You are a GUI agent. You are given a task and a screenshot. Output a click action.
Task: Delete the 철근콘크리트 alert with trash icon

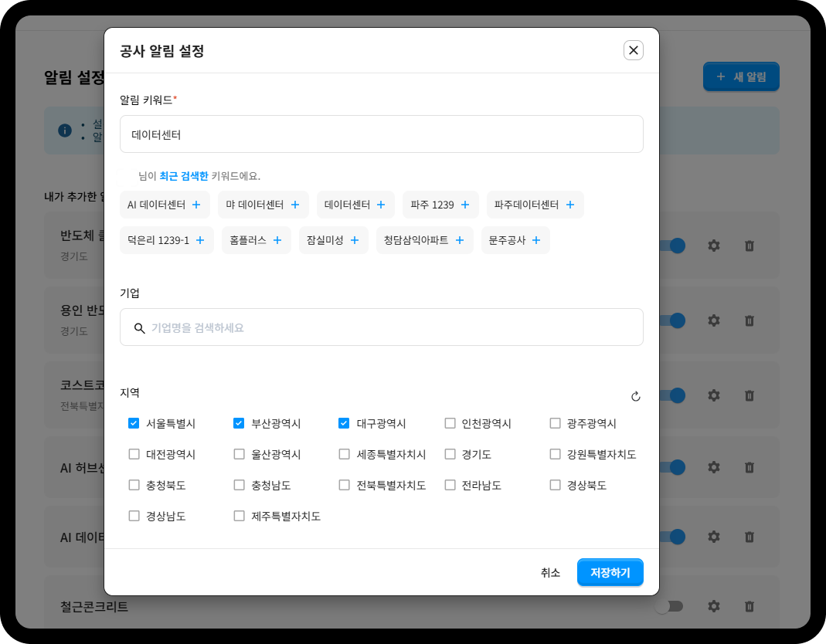(x=749, y=606)
